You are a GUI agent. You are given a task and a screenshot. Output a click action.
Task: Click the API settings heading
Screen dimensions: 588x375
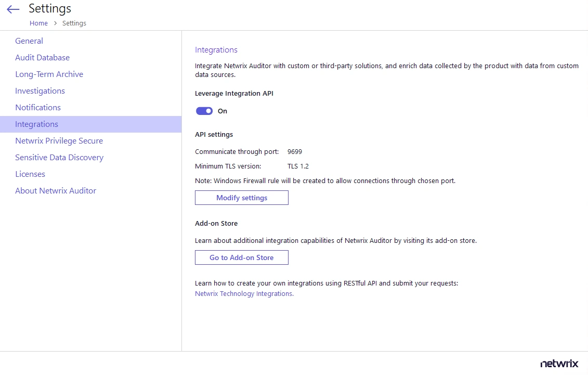point(214,134)
